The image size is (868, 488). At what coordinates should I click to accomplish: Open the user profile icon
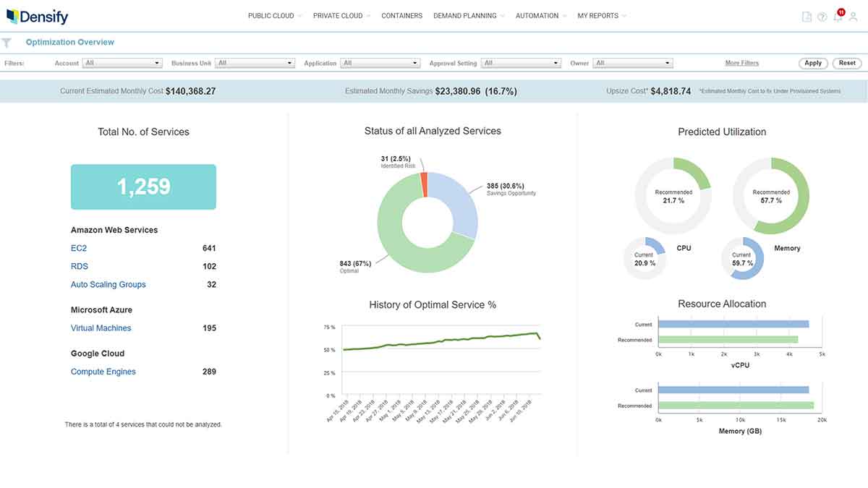[x=854, y=17]
